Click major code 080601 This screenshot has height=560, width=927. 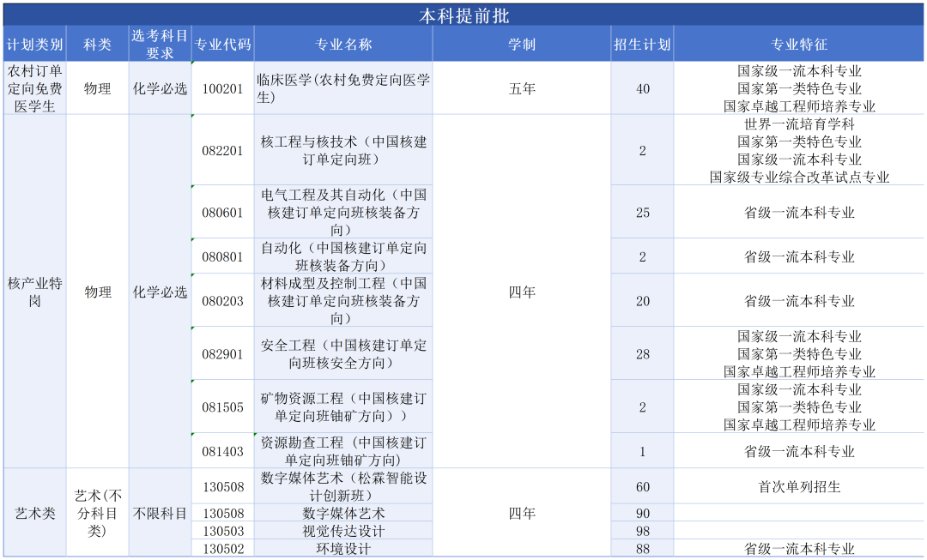(x=223, y=212)
